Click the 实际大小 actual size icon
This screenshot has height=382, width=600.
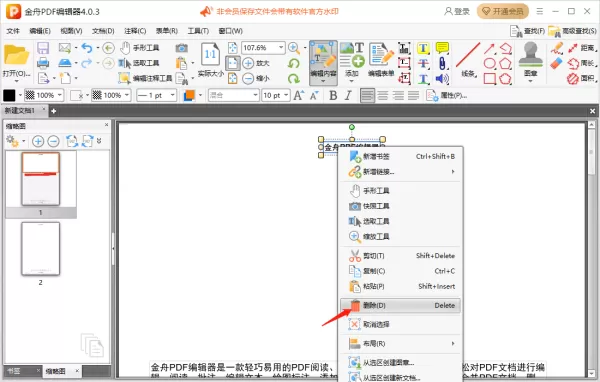point(210,60)
